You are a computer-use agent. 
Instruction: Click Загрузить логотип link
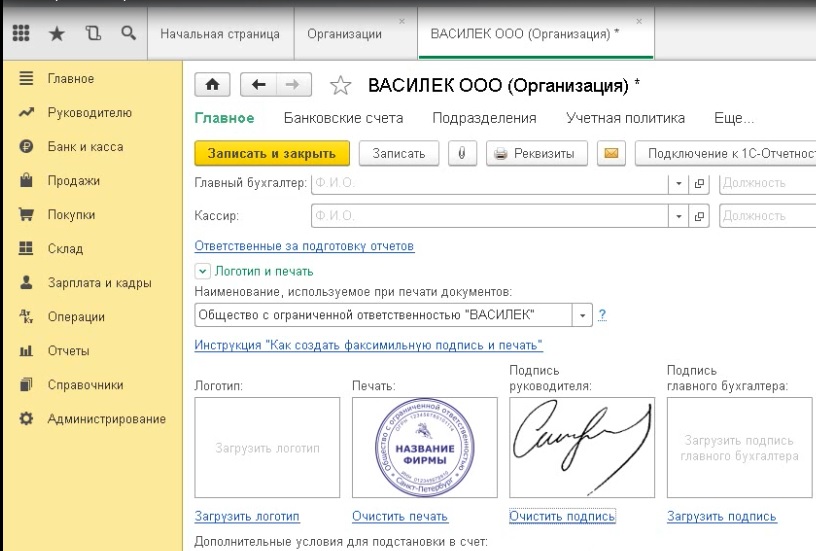click(247, 516)
